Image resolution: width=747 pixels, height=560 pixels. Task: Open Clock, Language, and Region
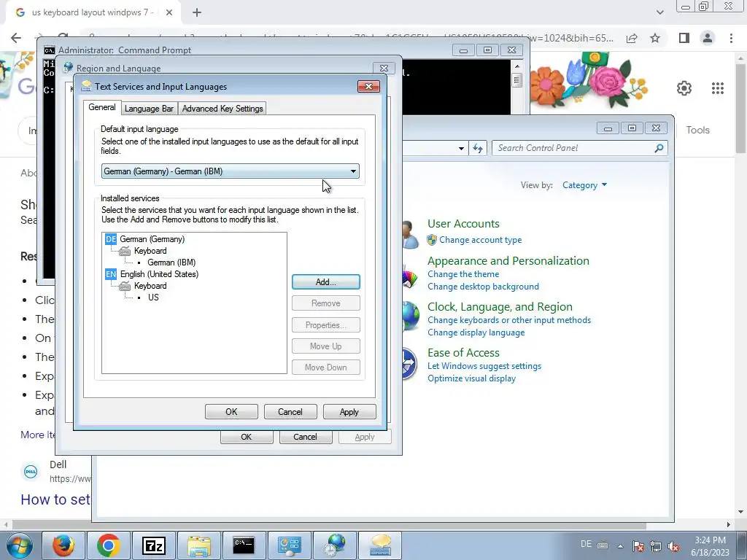click(x=500, y=307)
